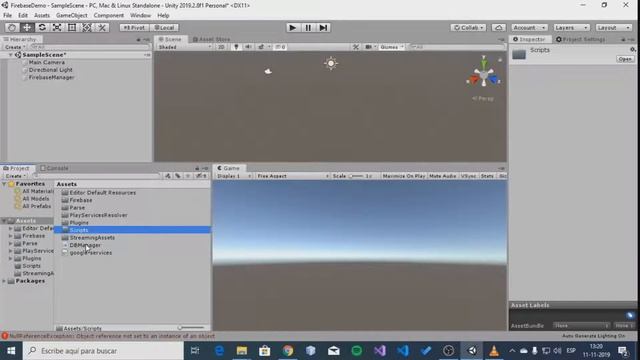Select the PlayServicesResolver folder
Image resolution: width=640 pixels, height=360 pixels.
[98, 215]
